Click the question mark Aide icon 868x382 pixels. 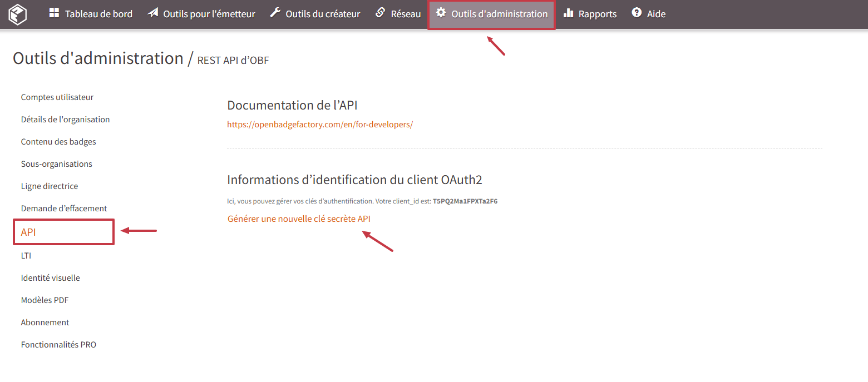pyautogui.click(x=637, y=13)
